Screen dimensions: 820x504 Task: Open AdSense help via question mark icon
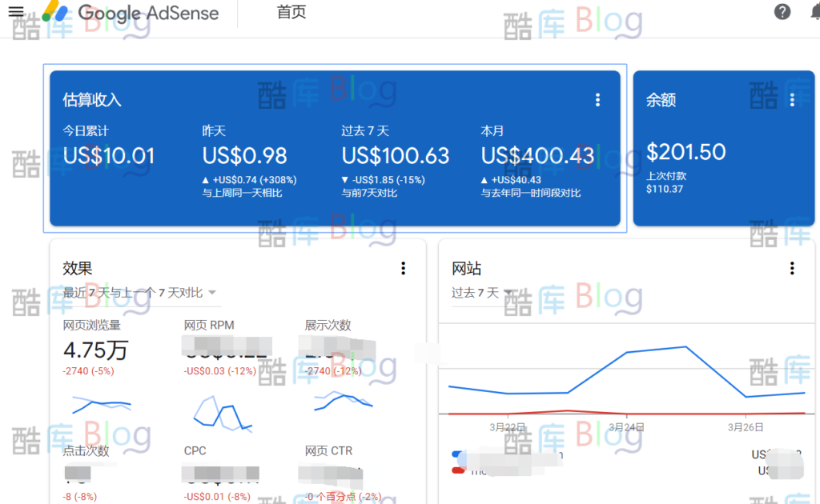[782, 12]
